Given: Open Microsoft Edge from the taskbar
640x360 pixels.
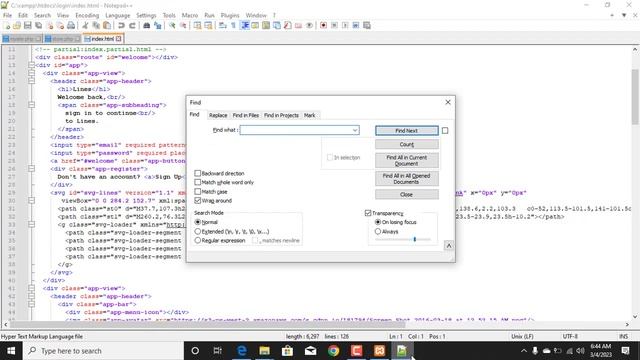Looking at the screenshot, I should click(242, 351).
